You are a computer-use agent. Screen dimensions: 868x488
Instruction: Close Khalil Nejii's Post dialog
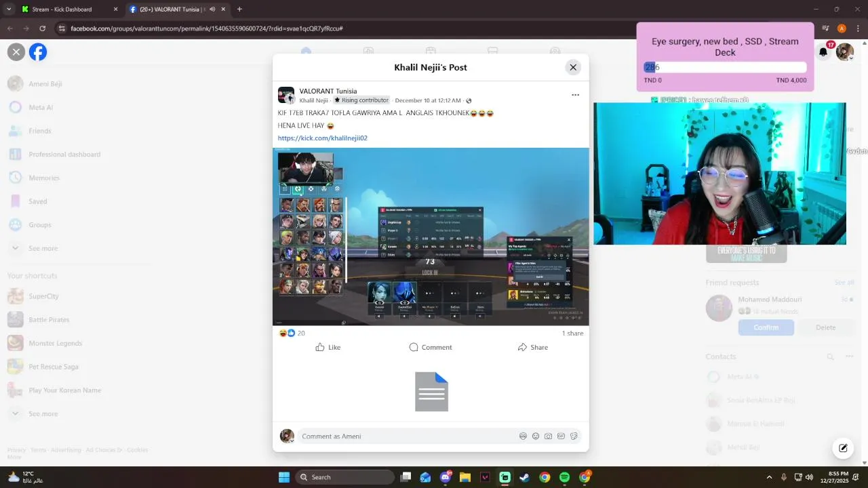pyautogui.click(x=573, y=67)
